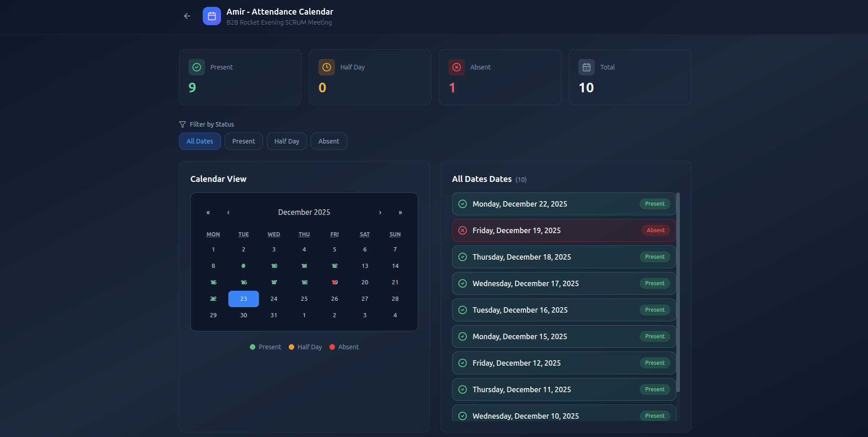Click the purple calendar icon in the header

pos(211,16)
